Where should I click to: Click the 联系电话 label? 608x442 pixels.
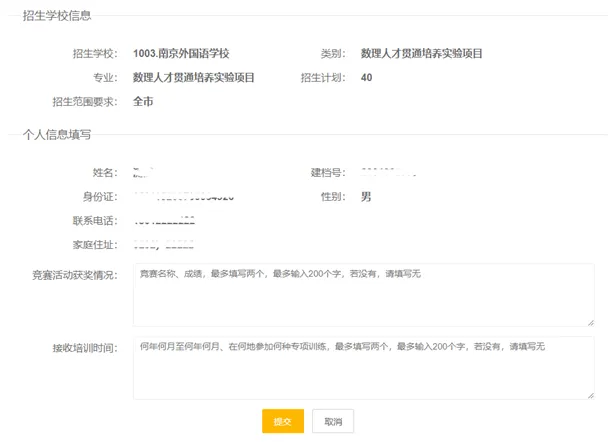[95, 221]
